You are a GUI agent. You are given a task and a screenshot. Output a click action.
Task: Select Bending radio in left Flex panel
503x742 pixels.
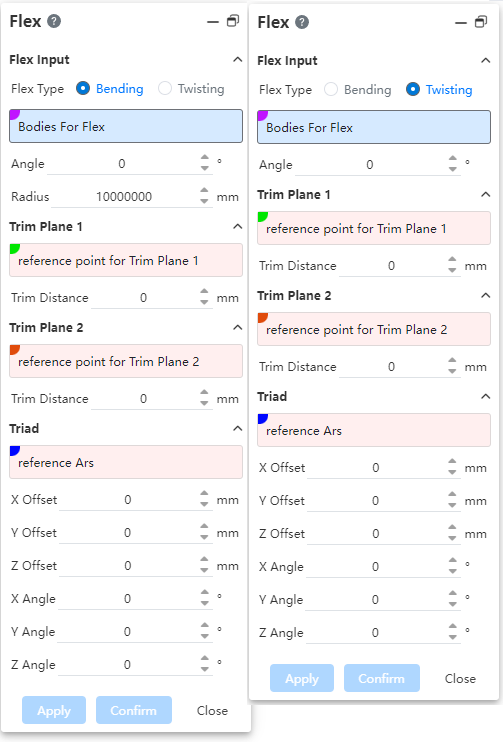[x=83, y=88]
